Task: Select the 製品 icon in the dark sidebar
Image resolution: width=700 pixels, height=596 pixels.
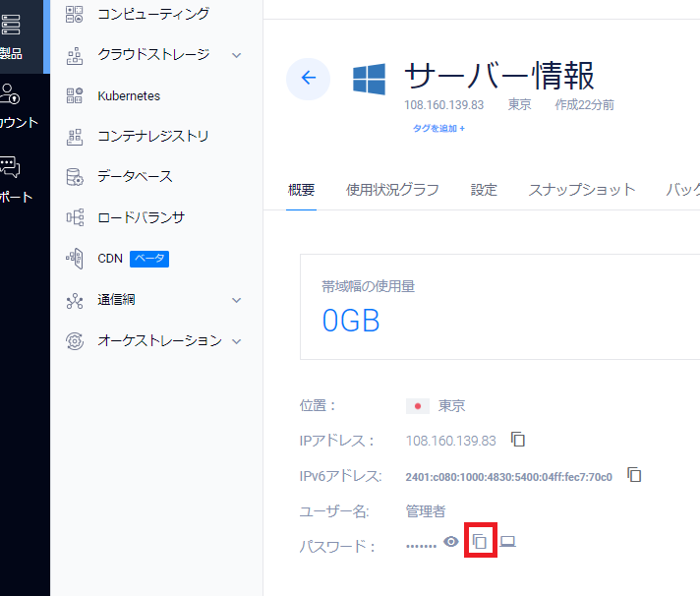Action: click(x=11, y=25)
